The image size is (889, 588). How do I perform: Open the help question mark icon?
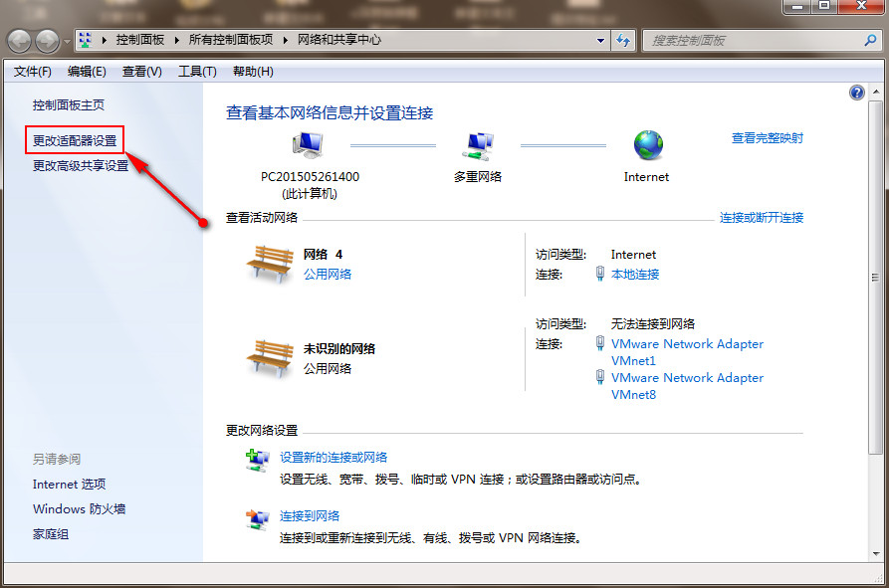tap(856, 93)
